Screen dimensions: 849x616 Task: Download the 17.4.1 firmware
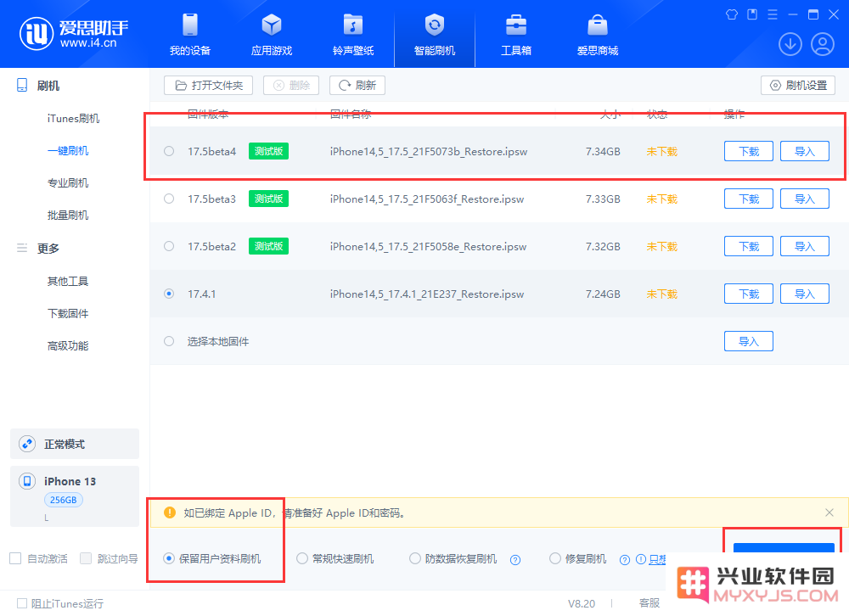[x=749, y=294]
